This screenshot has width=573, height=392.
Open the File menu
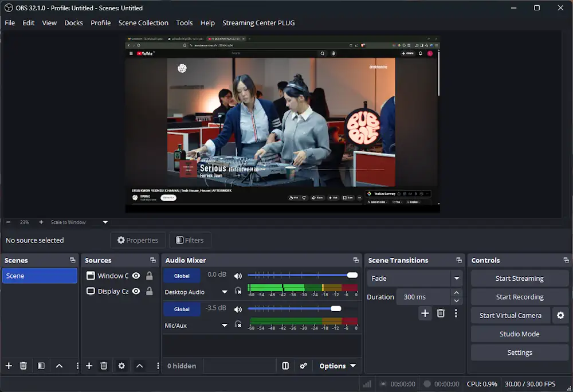pos(10,23)
